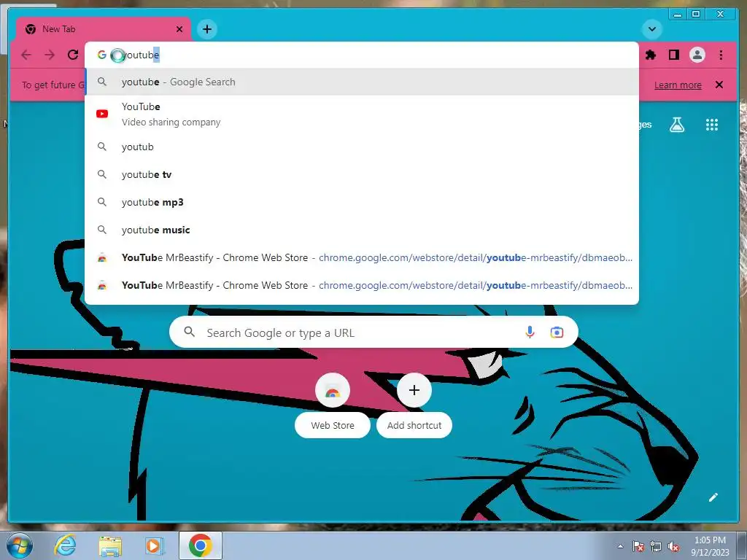Click the Chrome taskbar button
Viewport: 747px width, 560px height.
[x=201, y=545]
